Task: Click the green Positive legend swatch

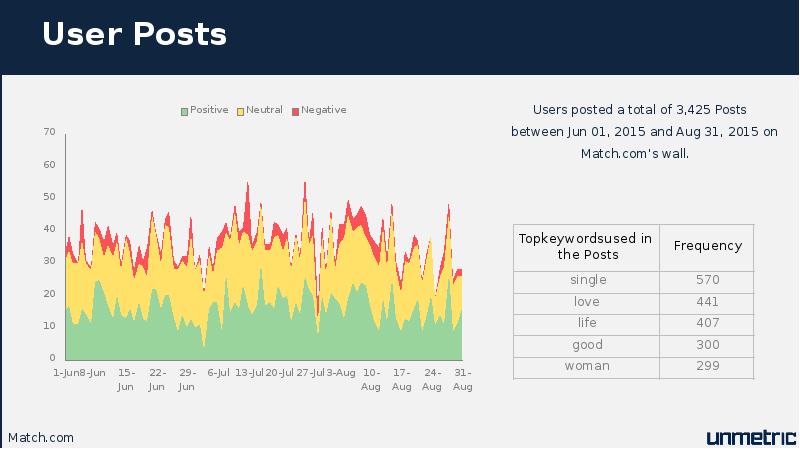Action: point(185,111)
